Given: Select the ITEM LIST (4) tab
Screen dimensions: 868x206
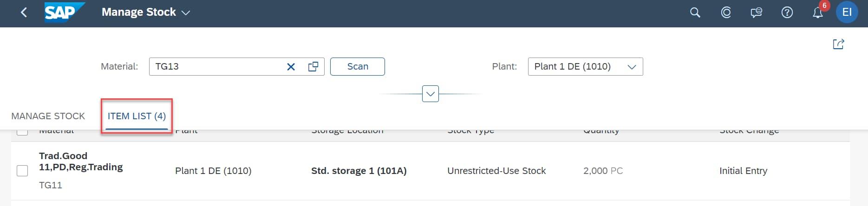Looking at the screenshot, I should [137, 116].
